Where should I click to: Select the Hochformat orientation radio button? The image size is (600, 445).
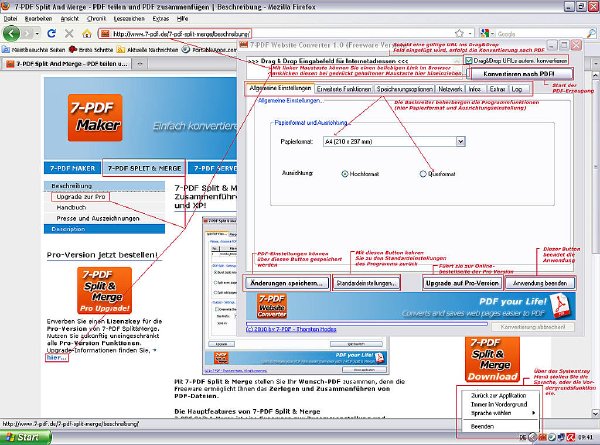tap(344, 174)
